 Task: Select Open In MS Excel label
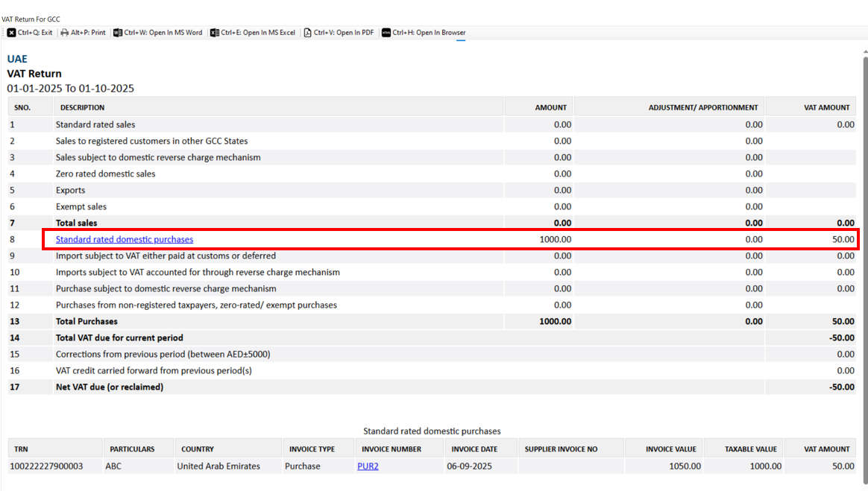(x=258, y=33)
